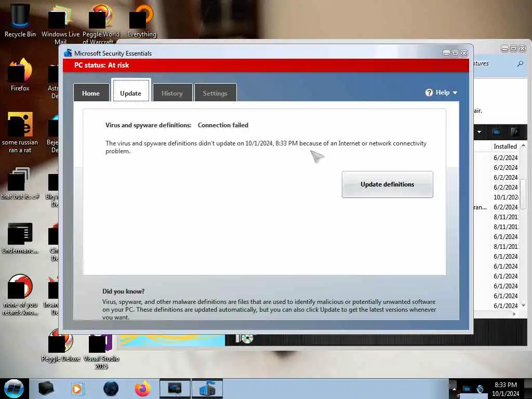The image size is (532, 399).
Task: Open the Everything desktop shortcut
Action: pos(141,21)
